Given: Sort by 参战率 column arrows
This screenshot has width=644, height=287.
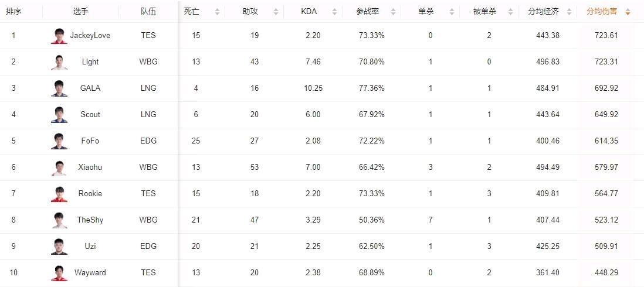Looking at the screenshot, I should click(393, 12).
